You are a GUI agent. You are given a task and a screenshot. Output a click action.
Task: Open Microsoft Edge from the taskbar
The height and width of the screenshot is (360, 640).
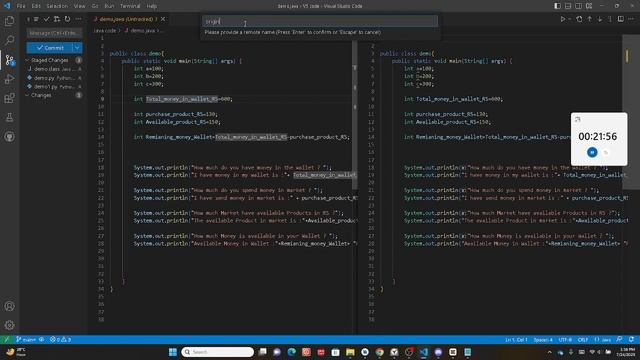291,352
